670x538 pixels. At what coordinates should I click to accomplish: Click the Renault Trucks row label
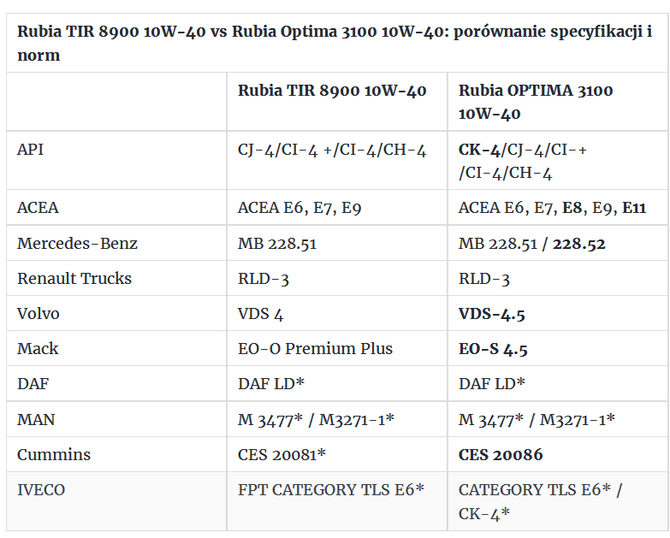tap(74, 278)
